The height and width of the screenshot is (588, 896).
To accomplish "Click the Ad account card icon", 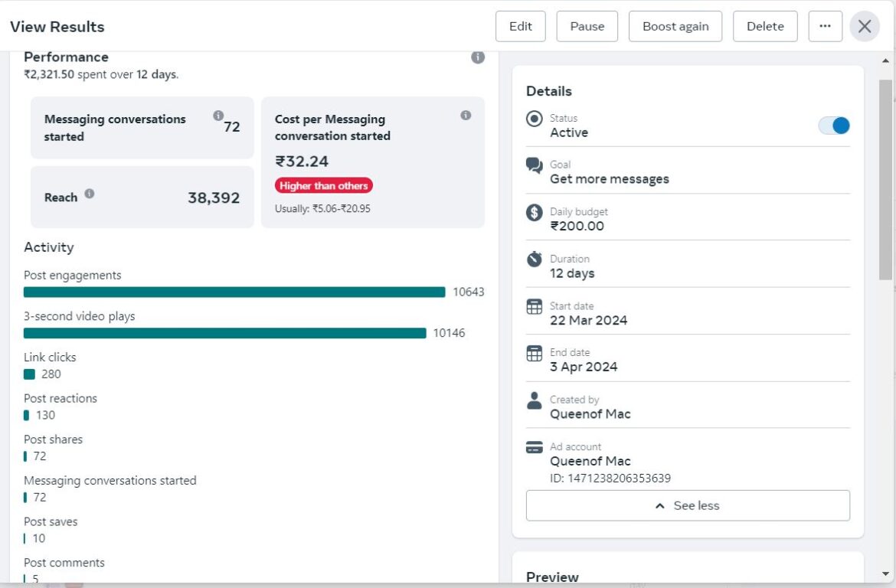I will [535, 448].
